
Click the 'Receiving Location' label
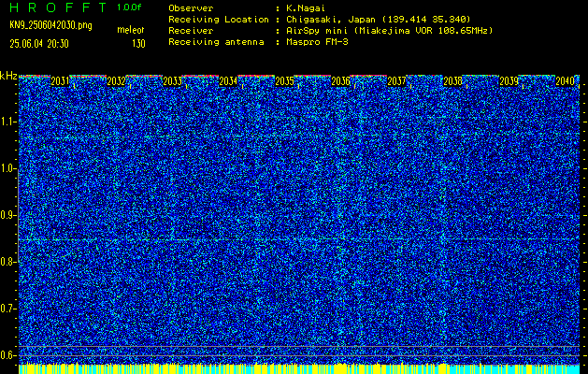(x=219, y=20)
